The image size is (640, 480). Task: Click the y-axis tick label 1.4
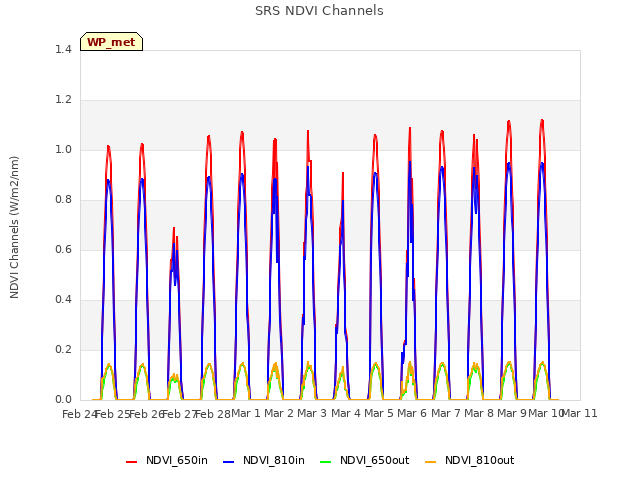pos(63,50)
